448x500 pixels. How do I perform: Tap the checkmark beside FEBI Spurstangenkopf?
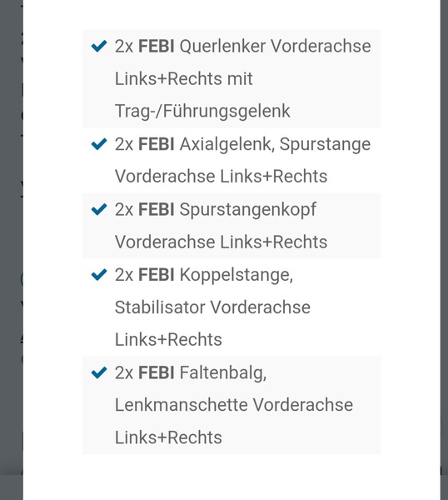pos(99,209)
